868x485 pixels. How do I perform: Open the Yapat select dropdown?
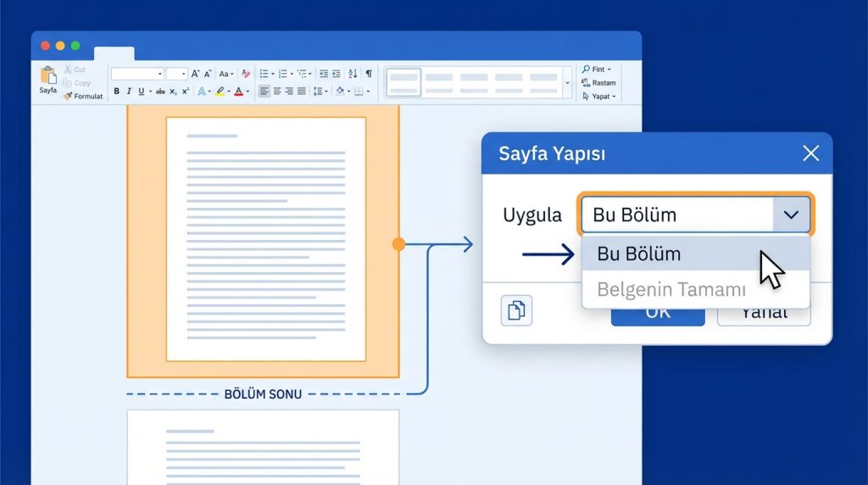(599, 97)
